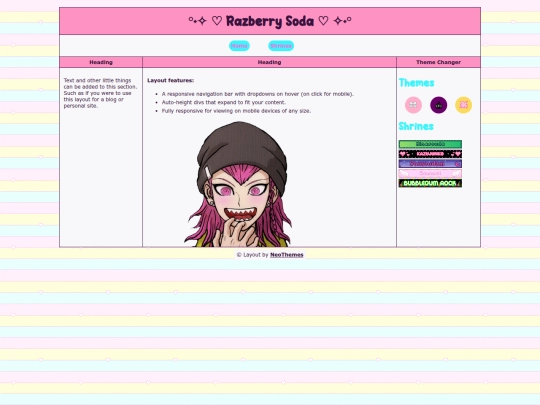This screenshot has height=405, width=540.
Task: Click the beanie character illustration
Action: click(x=238, y=184)
